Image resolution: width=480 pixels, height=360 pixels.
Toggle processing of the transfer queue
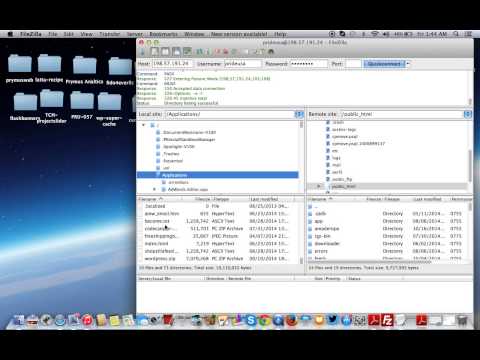(209, 52)
